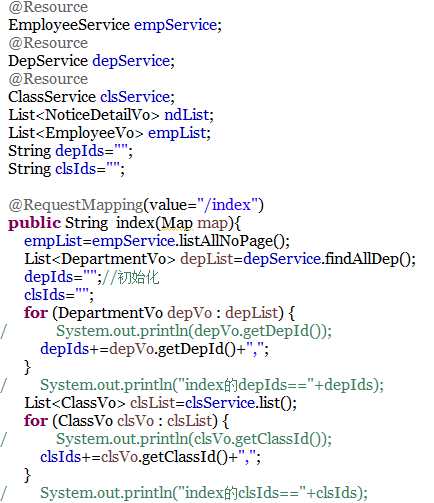Click the 'List<EmployeeVo> empList;' declaration
This screenshot has width=434, height=503.
pos(109,133)
